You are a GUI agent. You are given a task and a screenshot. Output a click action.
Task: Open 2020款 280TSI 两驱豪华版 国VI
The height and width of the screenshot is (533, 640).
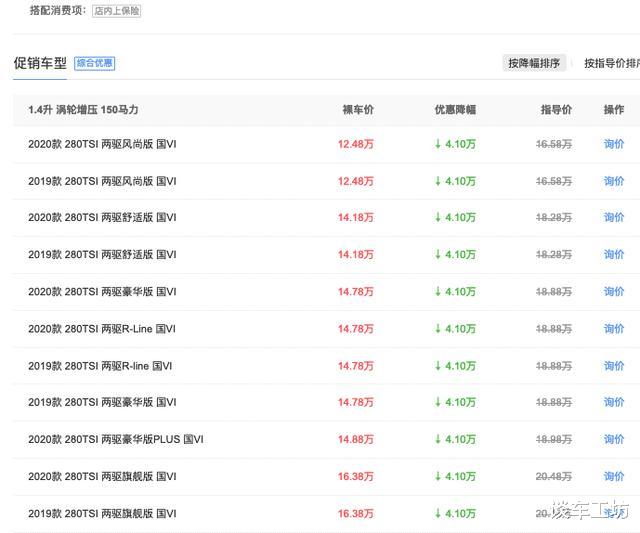(x=102, y=292)
